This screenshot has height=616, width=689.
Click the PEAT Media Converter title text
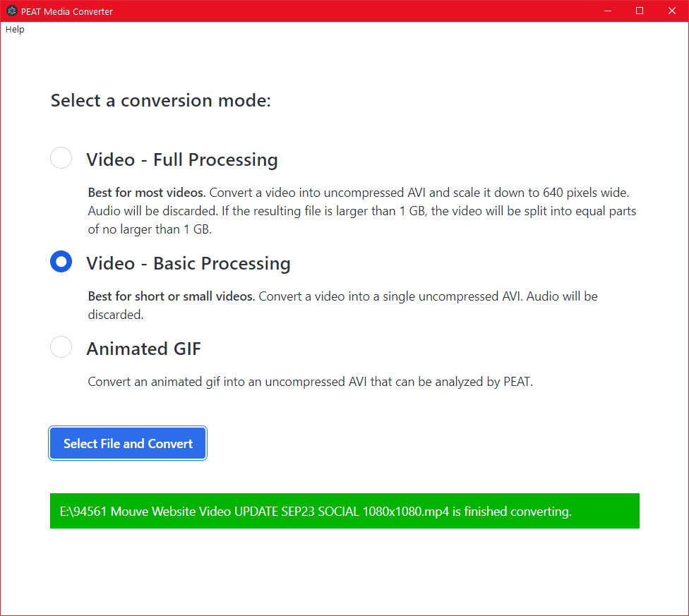[67, 11]
